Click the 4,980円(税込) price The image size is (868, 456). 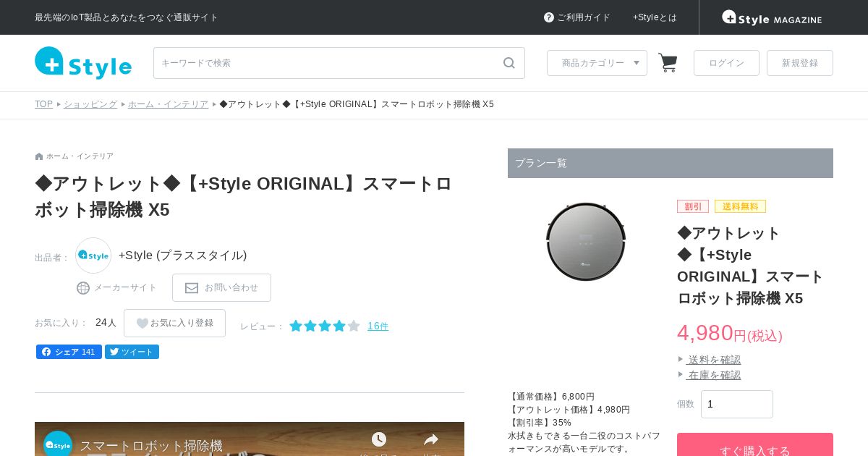coord(730,333)
